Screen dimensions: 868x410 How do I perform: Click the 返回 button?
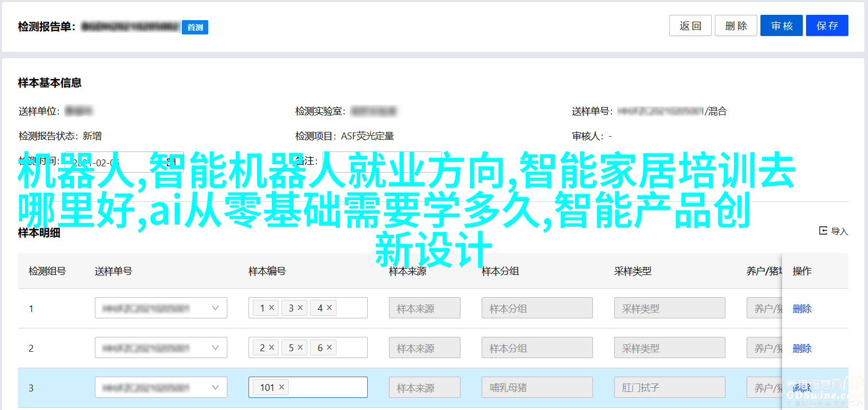(x=690, y=25)
